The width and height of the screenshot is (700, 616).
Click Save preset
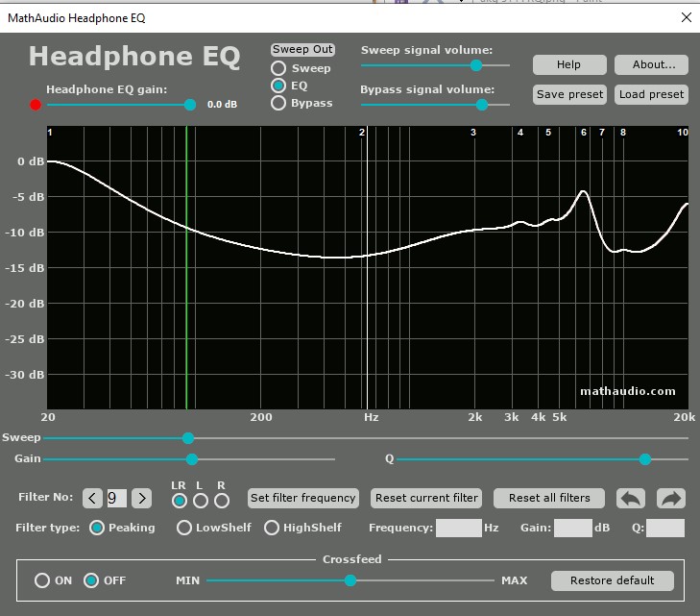coord(569,94)
